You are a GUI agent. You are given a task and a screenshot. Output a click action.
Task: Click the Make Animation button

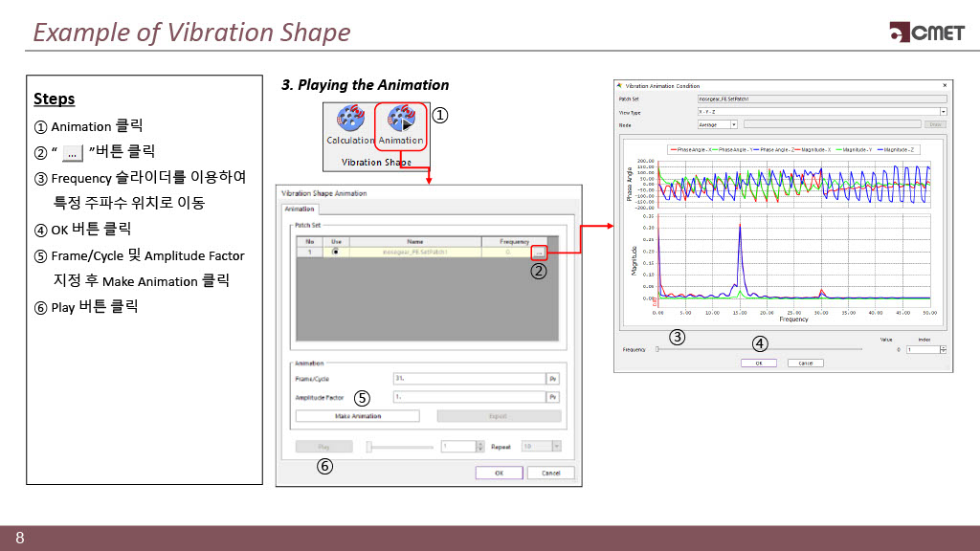pos(358,416)
